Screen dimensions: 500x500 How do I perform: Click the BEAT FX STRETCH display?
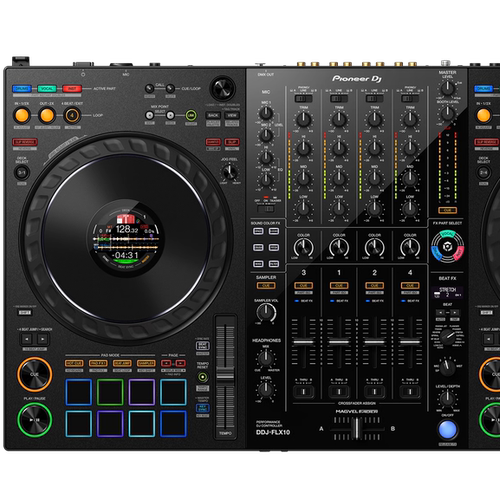point(447,292)
